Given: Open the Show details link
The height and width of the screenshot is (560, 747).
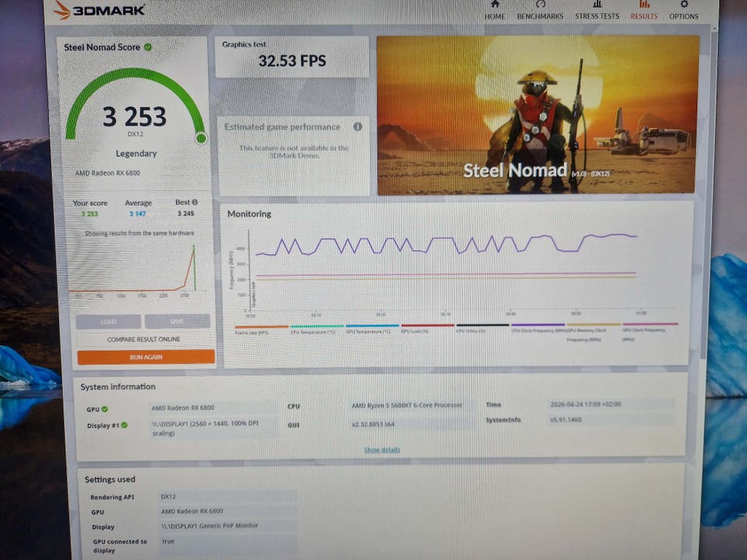Looking at the screenshot, I should [382, 450].
